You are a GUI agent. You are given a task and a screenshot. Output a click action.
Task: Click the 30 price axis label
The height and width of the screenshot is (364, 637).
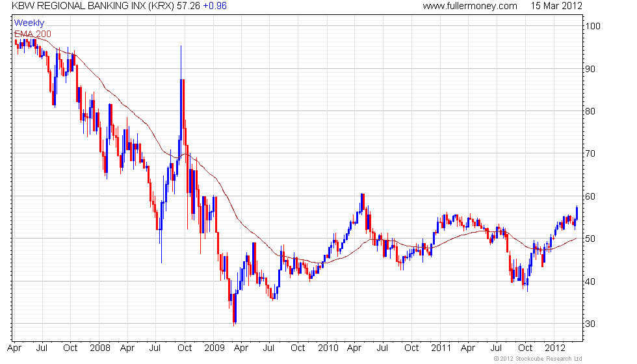[590, 324]
